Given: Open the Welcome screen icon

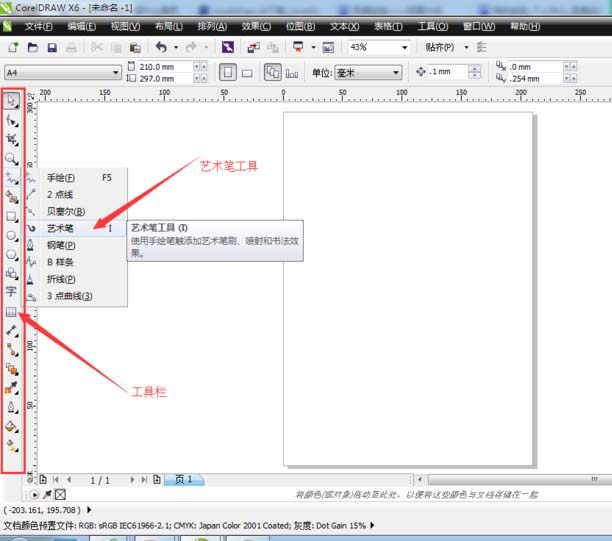Looking at the screenshot, I should 328,48.
